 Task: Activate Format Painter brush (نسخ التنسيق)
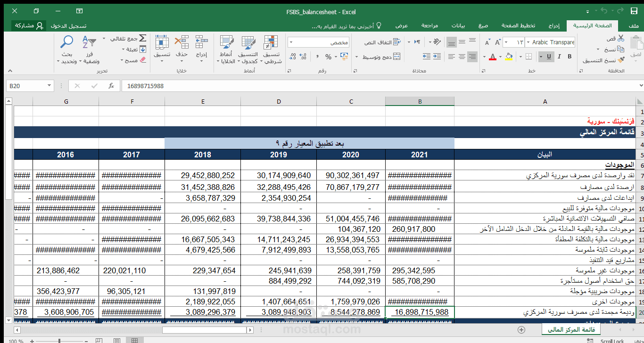pos(621,60)
